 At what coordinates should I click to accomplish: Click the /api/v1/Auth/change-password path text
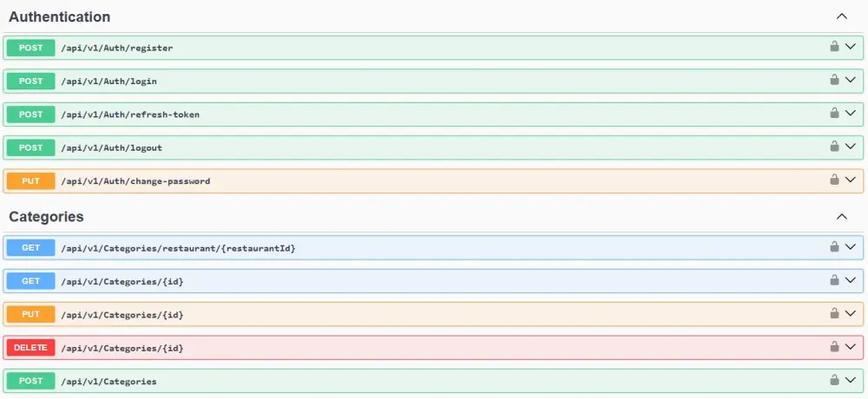pyautogui.click(x=135, y=181)
